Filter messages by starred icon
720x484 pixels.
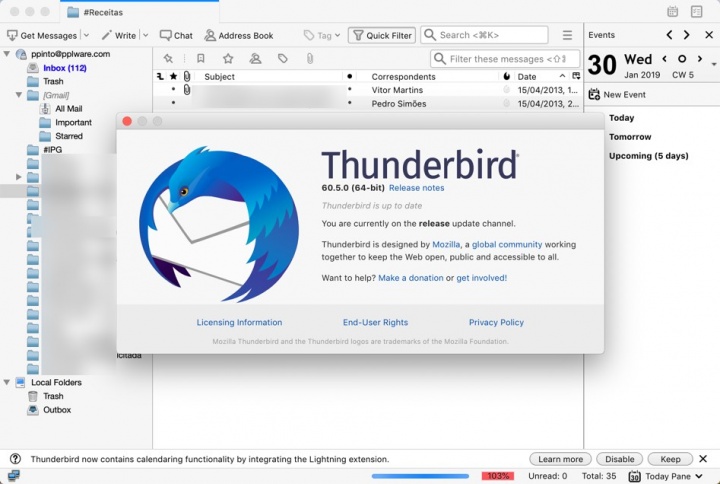(x=228, y=59)
